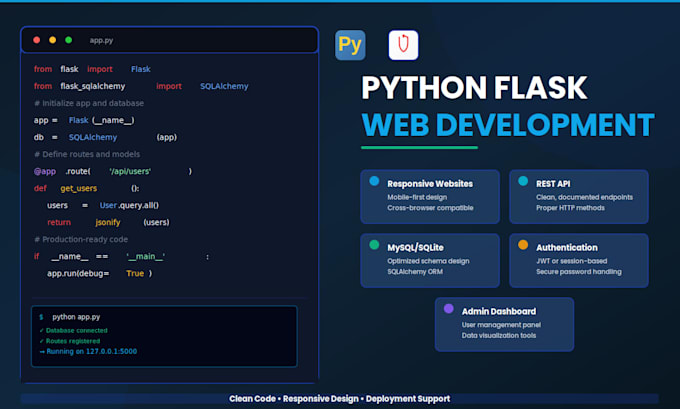Image resolution: width=680 pixels, height=409 pixels.
Task: Click 'User management panel' text
Action: [501, 325]
